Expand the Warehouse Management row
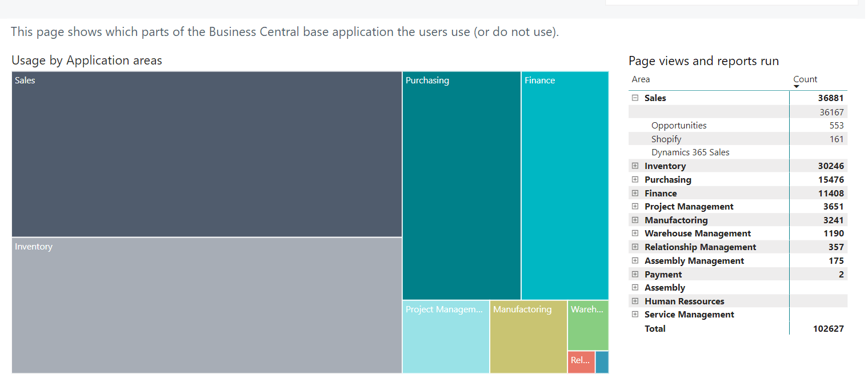Screen dimensions: 868x386 (635, 234)
